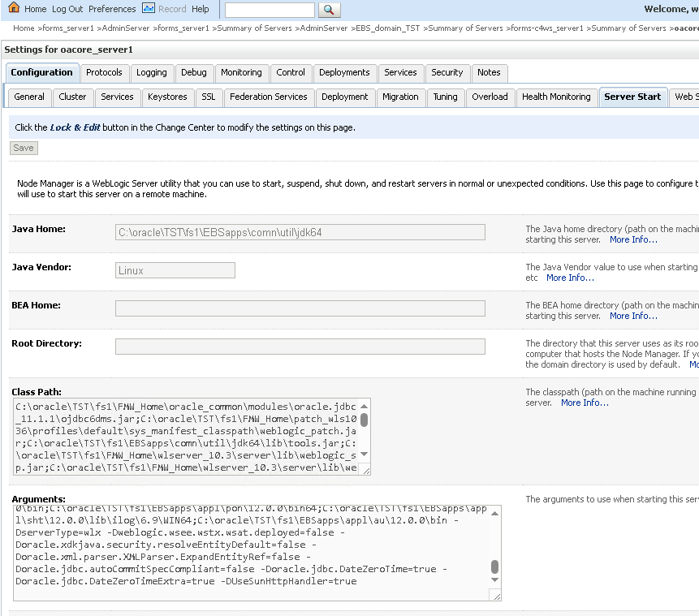
Task: Open More Info link for Java Home
Action: [633, 239]
